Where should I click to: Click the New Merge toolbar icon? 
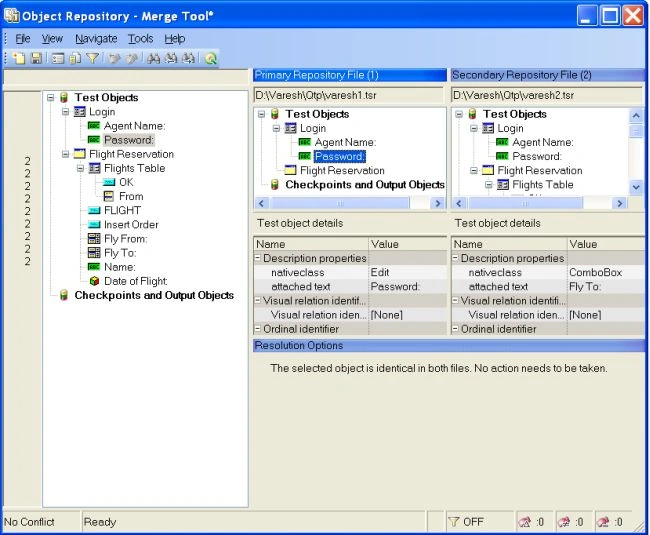point(19,58)
